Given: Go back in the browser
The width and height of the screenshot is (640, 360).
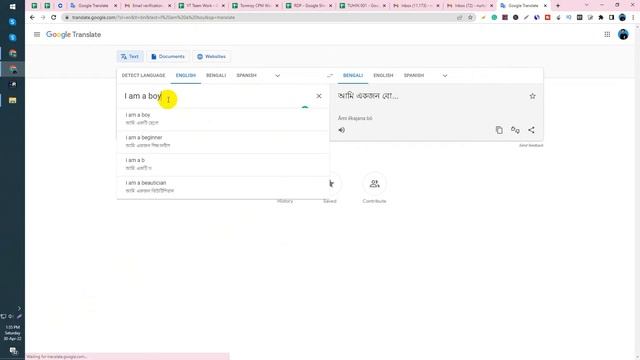Looking at the screenshot, I should coord(32,18).
